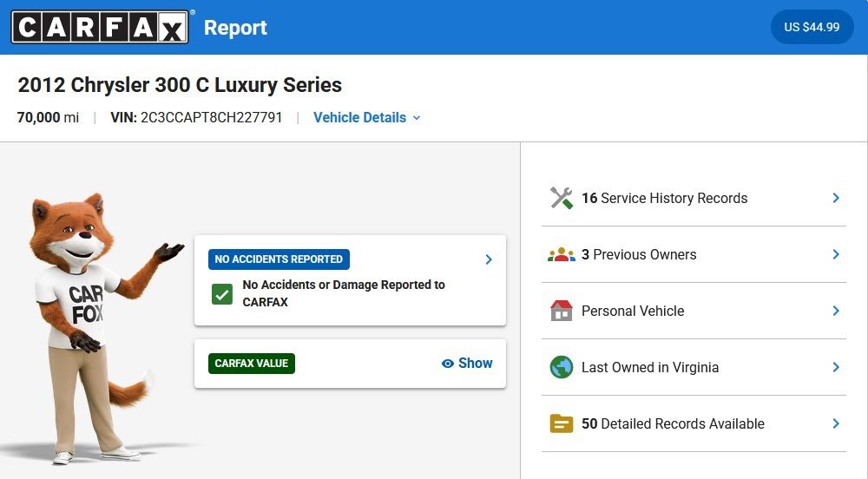This screenshot has width=868, height=479.
Task: Click the wrench service history icon
Action: click(x=562, y=198)
